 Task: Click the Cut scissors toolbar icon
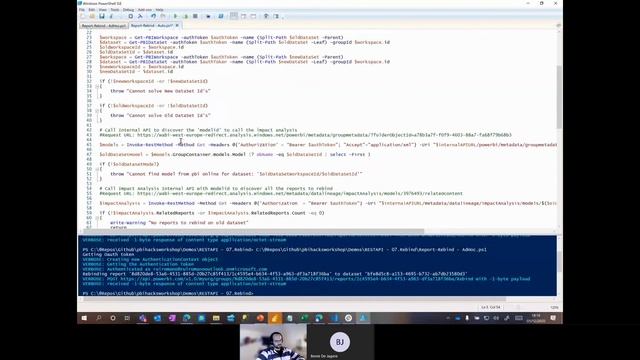pyautogui.click(x=111, y=16)
